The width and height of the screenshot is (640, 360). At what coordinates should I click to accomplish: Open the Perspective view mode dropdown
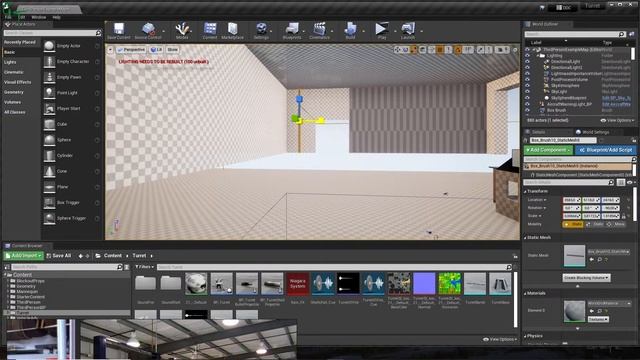pos(131,50)
